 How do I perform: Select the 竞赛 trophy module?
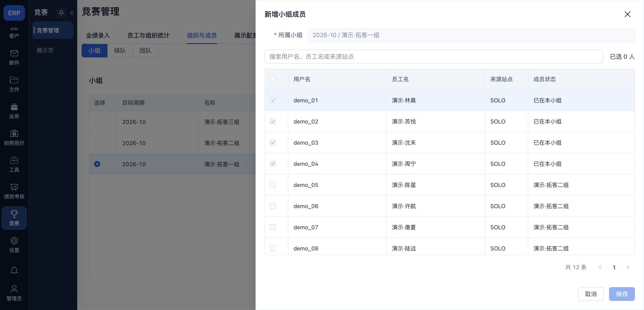(x=14, y=218)
